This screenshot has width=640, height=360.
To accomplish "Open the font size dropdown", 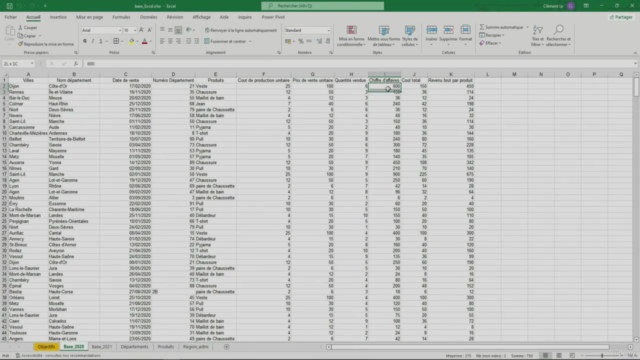I will click(135, 30).
